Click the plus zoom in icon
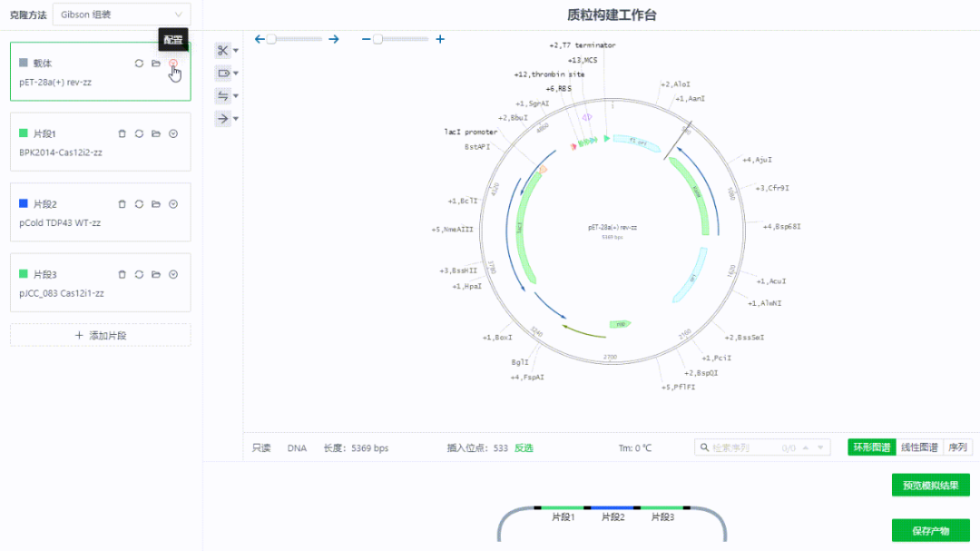Image resolution: width=980 pixels, height=551 pixels. [x=440, y=39]
